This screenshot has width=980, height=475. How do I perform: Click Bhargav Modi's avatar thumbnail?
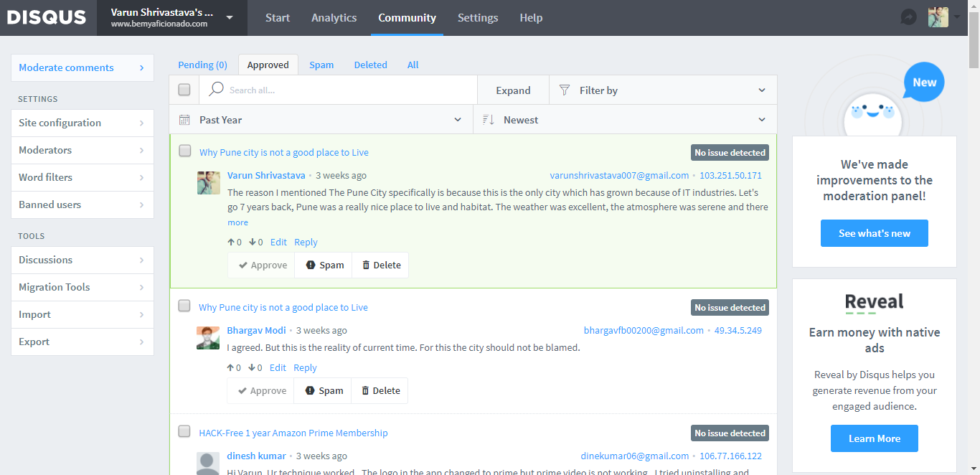(x=208, y=338)
